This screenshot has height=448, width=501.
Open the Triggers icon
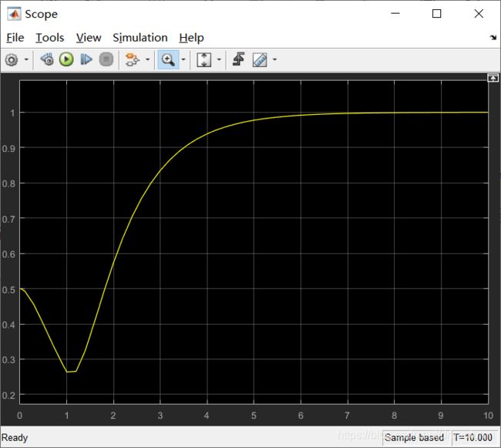coord(239,59)
